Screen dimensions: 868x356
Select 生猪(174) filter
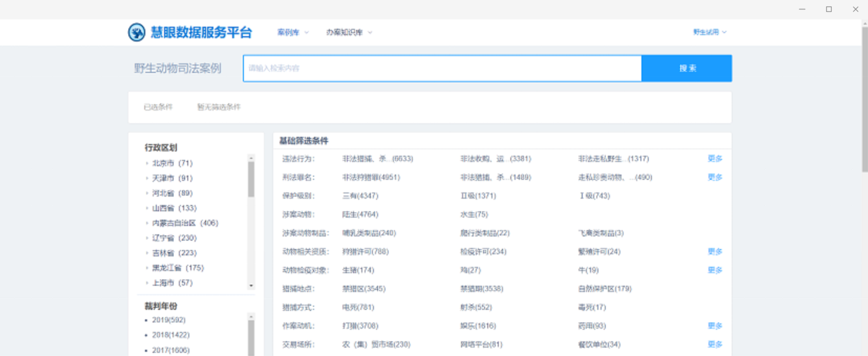358,270
